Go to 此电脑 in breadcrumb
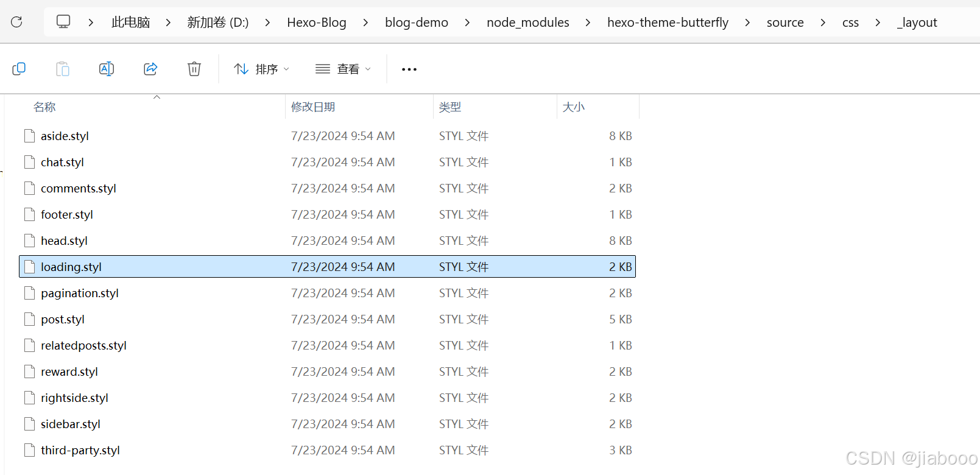Viewport: 980px width, 475px height. point(130,23)
